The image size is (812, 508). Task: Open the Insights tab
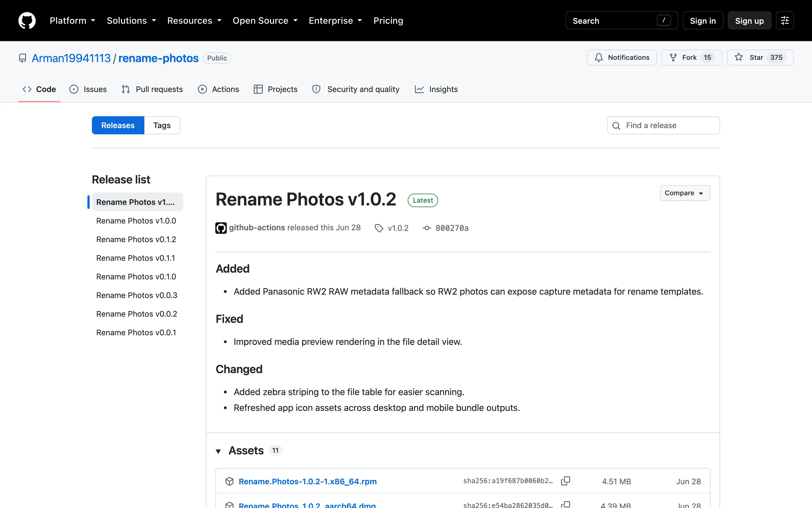tap(436, 89)
